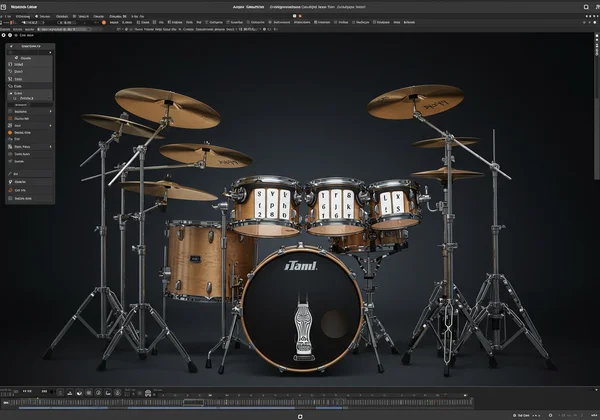600x420 pixels.
Task: Click the bottom entry in the left panel
Action: [x=22, y=198]
